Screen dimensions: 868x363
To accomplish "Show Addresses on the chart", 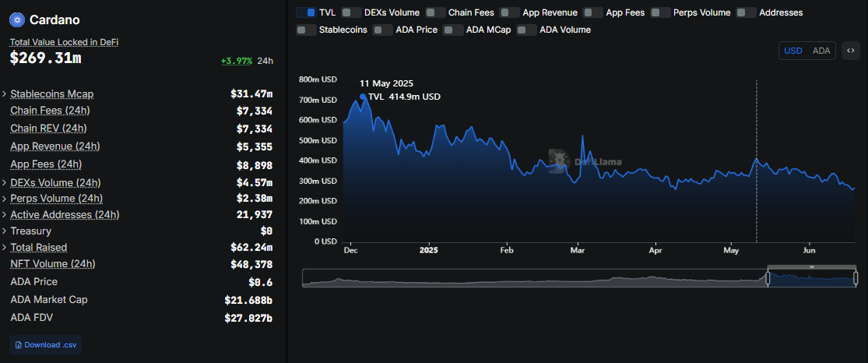I will (x=747, y=12).
